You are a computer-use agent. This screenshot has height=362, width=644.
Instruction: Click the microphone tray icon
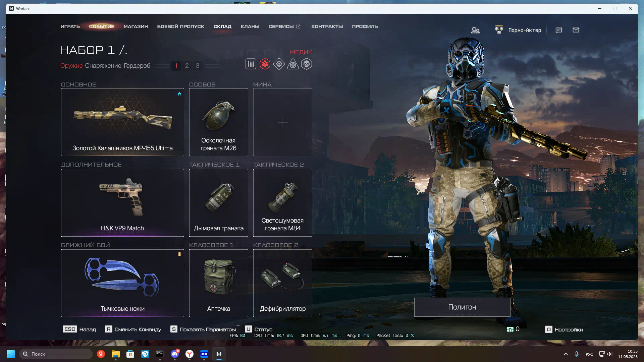[577, 354]
